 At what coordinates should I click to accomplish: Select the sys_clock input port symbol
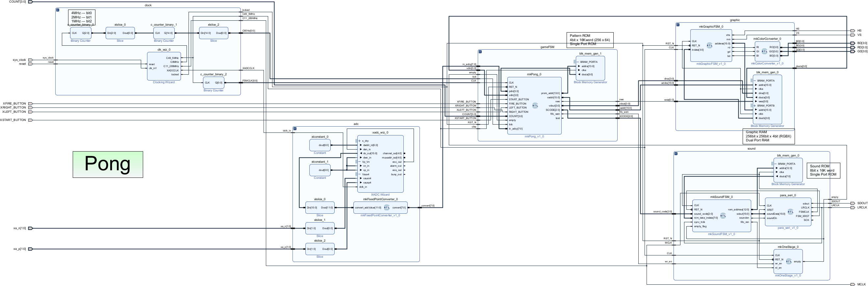[x=30, y=60]
